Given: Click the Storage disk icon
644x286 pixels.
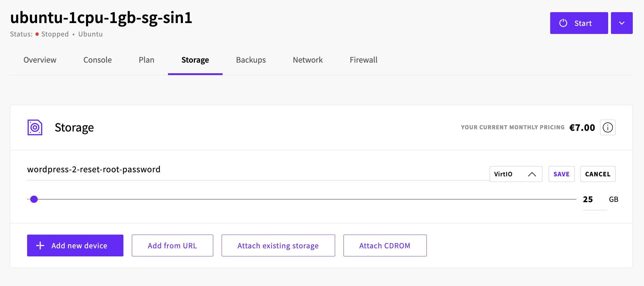Looking at the screenshot, I should click(x=35, y=127).
